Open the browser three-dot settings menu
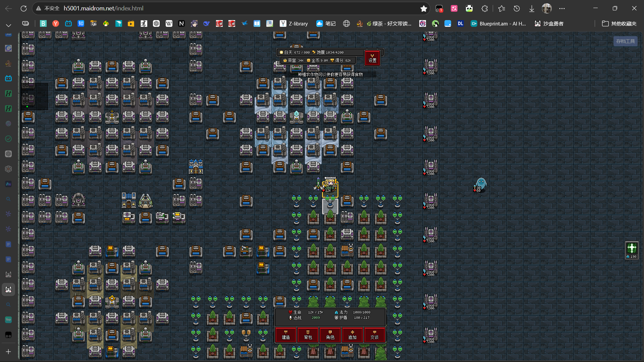Viewport: 644px width, 362px height. pyautogui.click(x=562, y=8)
